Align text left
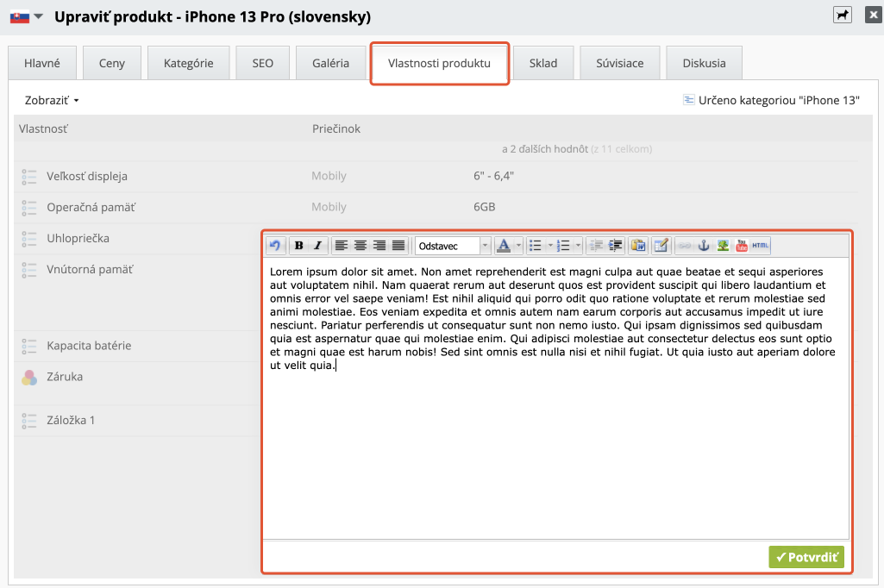The image size is (884, 588). [x=342, y=245]
